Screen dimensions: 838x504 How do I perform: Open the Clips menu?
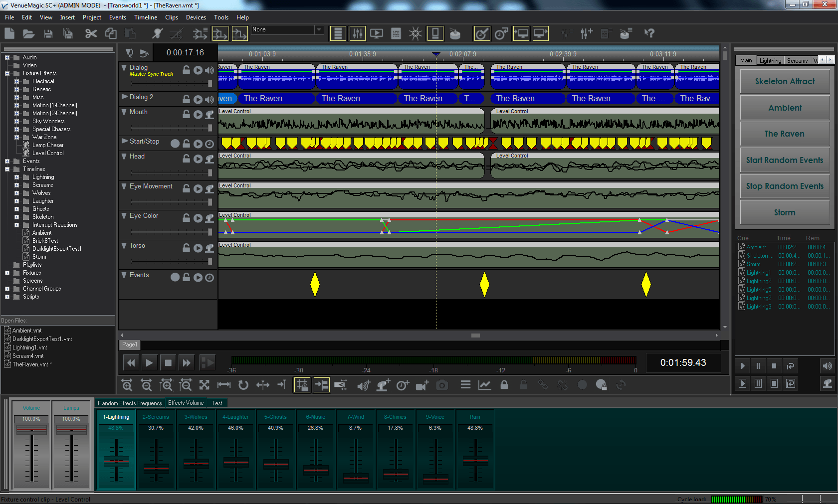tap(172, 17)
